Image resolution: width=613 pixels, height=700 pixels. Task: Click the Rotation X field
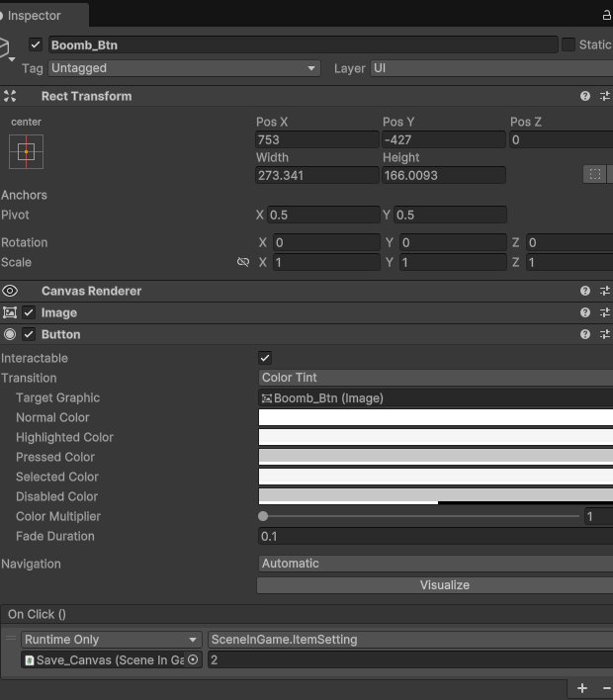tap(326, 242)
